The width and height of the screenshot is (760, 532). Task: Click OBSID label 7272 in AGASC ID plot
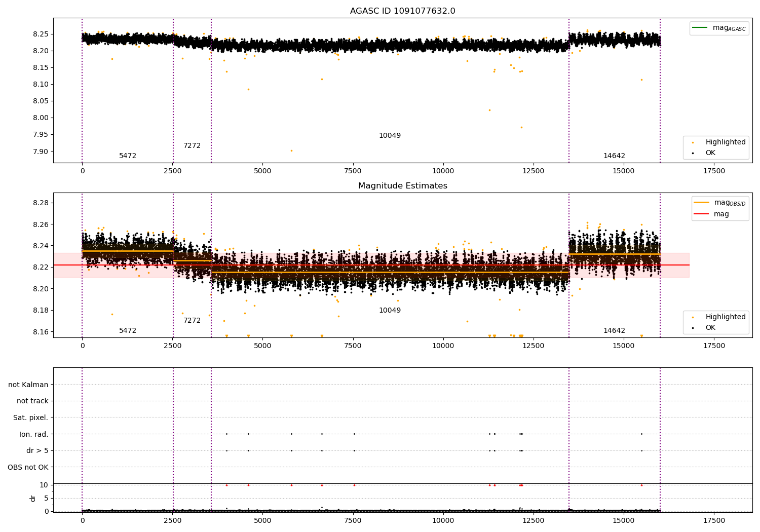[x=192, y=146]
